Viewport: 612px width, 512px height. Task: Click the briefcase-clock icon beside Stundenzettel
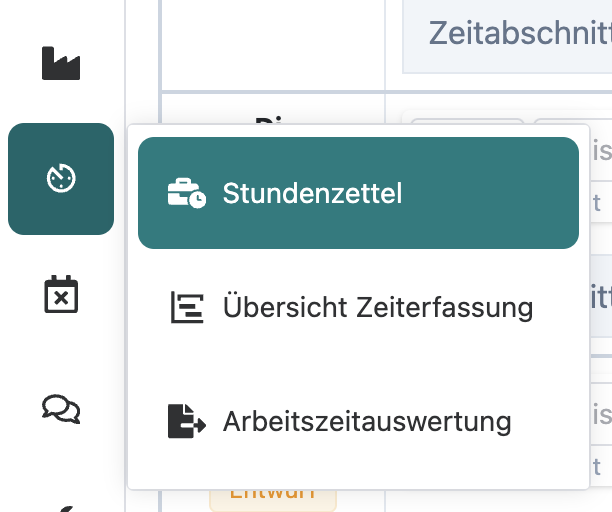click(187, 193)
